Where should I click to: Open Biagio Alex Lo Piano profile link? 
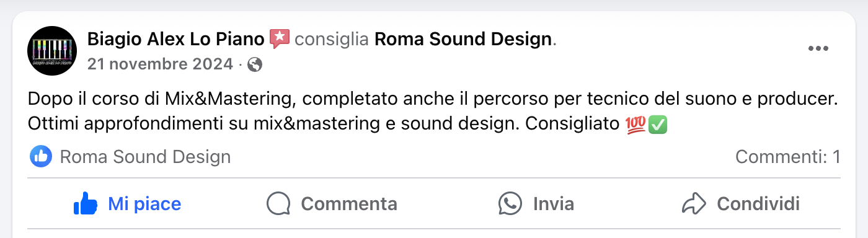click(176, 39)
